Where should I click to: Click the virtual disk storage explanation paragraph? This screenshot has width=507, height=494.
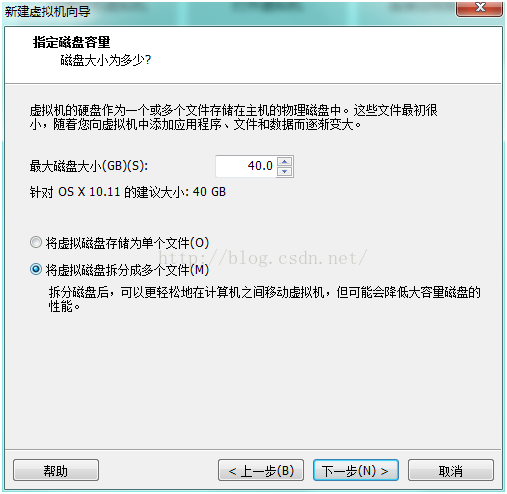coord(233,117)
